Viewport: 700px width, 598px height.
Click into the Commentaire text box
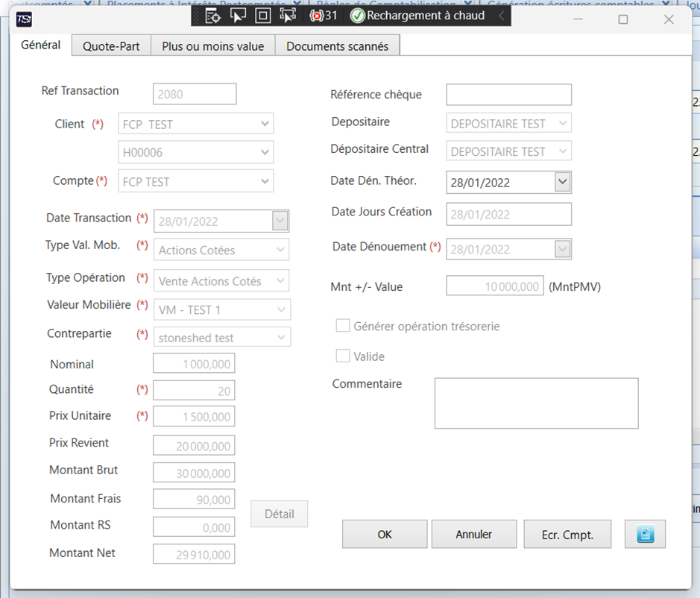click(537, 403)
